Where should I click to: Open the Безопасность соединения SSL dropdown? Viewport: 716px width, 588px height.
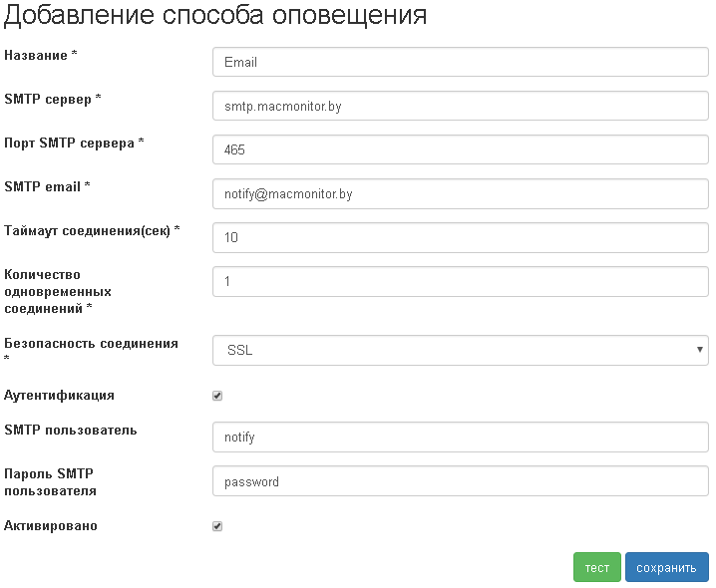click(x=460, y=350)
